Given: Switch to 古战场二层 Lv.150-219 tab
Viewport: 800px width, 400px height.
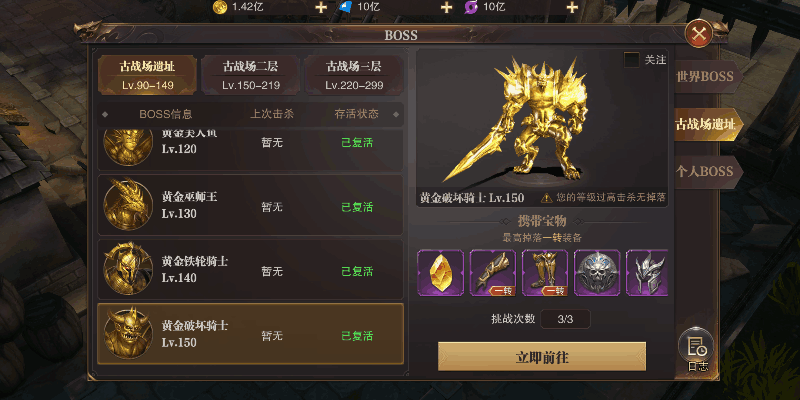Looking at the screenshot, I should coord(251,75).
